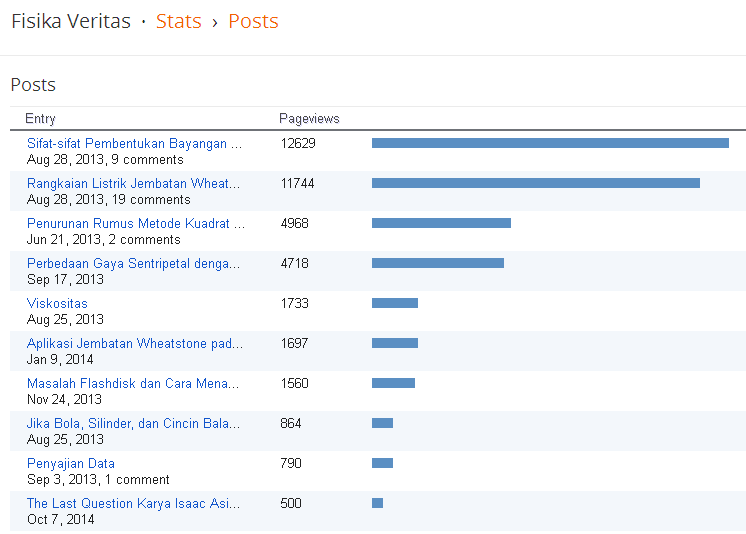Image resolution: width=746 pixels, height=534 pixels.
Task: Select pageview count 1733
Action: coord(294,303)
